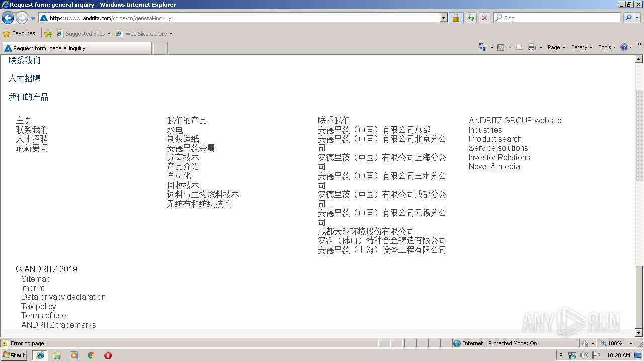Open the Web Slice Gallery link
This screenshot has width=644, height=362.
pyautogui.click(x=144, y=34)
